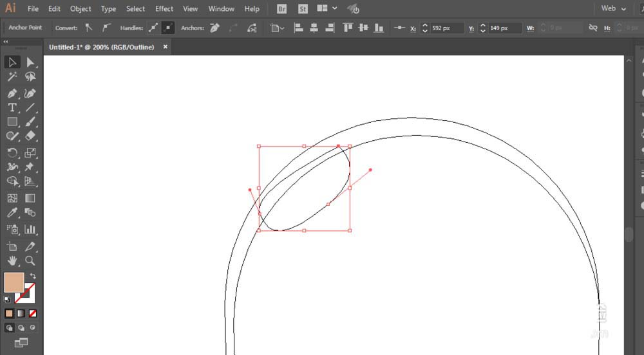Image resolution: width=644 pixels, height=355 pixels.
Task: Open the View menu
Action: [190, 8]
